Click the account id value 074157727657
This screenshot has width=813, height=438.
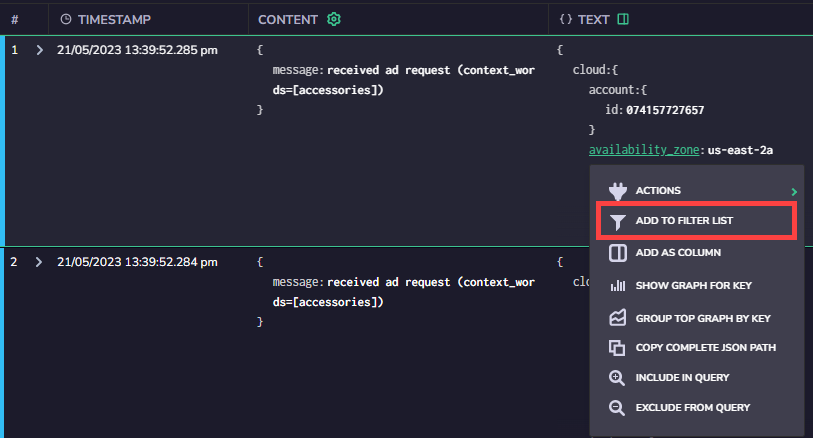pyautogui.click(x=665, y=110)
